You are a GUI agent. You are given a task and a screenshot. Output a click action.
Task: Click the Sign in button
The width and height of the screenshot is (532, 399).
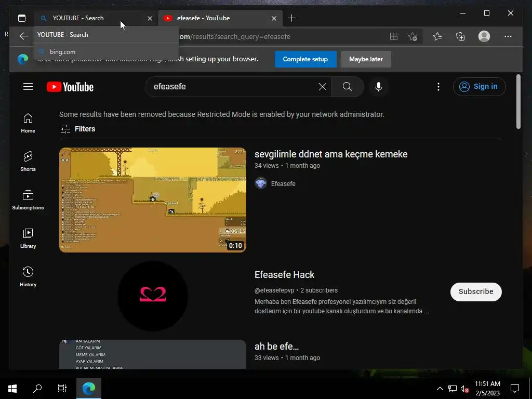[x=479, y=87]
